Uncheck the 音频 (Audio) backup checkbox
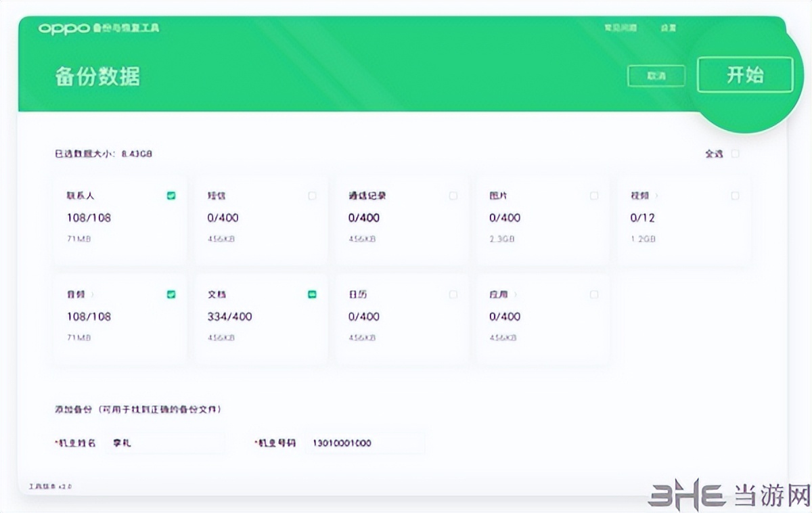The height and width of the screenshot is (513, 812). (x=171, y=294)
